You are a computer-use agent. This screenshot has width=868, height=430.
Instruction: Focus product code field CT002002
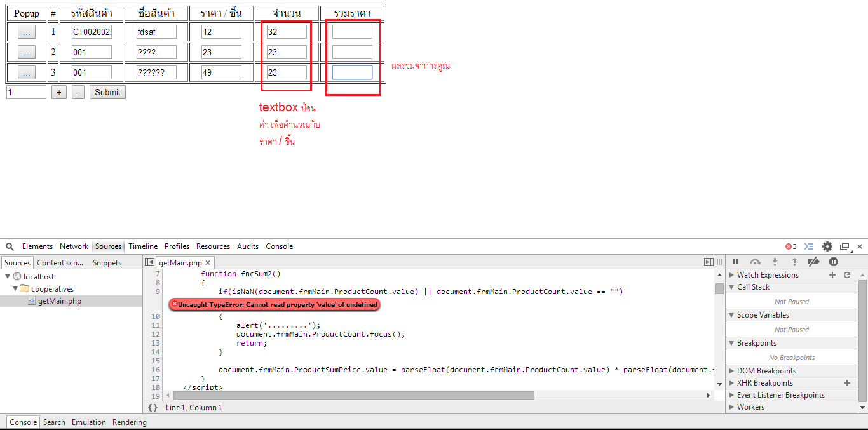pyautogui.click(x=92, y=32)
